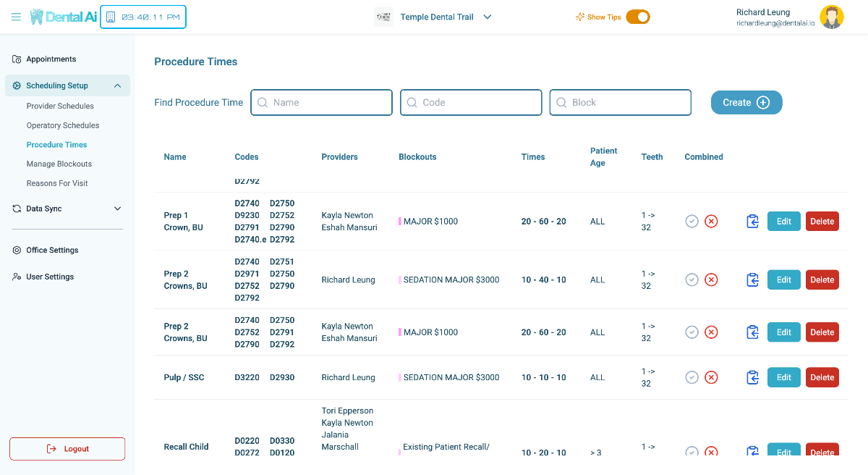Go to Provider Schedules page
The image size is (868, 475).
coord(60,106)
